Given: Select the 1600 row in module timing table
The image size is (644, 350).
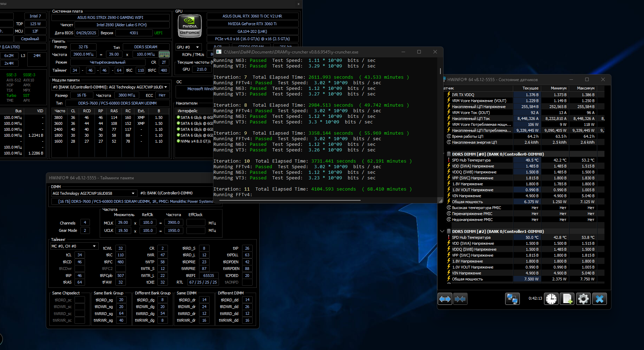Looking at the screenshot, I should [x=110, y=141].
